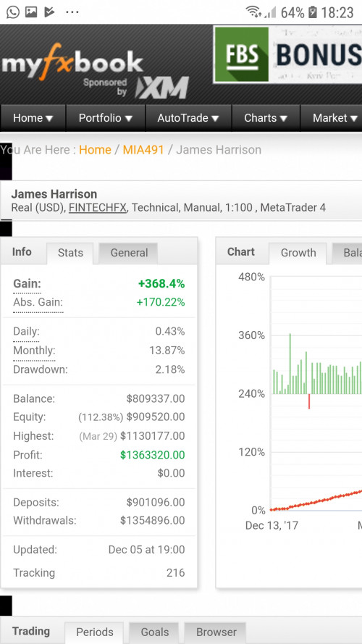This screenshot has width=362, height=644.
Task: Expand the AutoTrade dropdown menu
Action: click(188, 118)
